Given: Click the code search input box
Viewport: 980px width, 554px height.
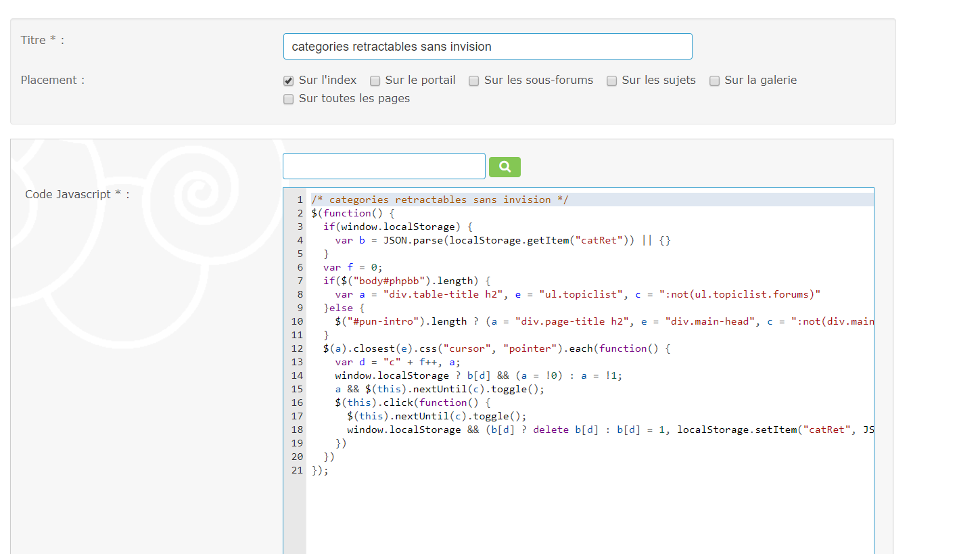Looking at the screenshot, I should 383,166.
